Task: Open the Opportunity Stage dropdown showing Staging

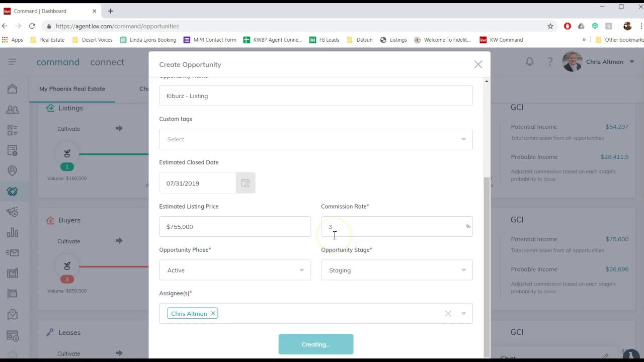Action: point(397,270)
